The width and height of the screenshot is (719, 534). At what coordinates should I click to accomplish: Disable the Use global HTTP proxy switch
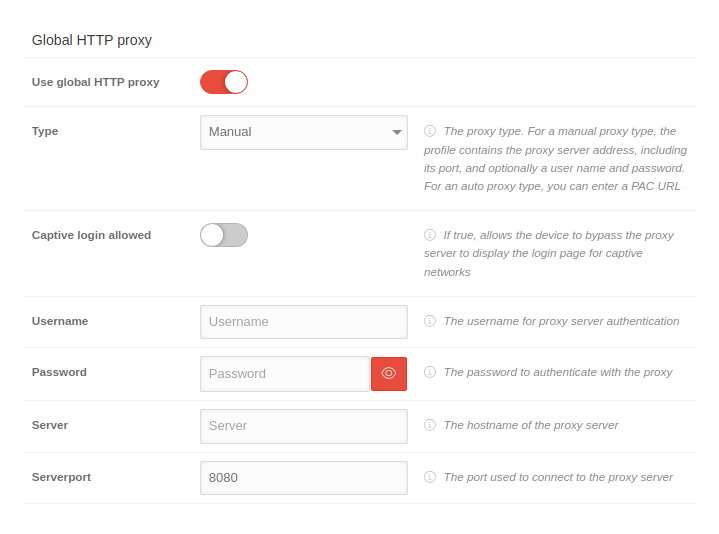224,82
